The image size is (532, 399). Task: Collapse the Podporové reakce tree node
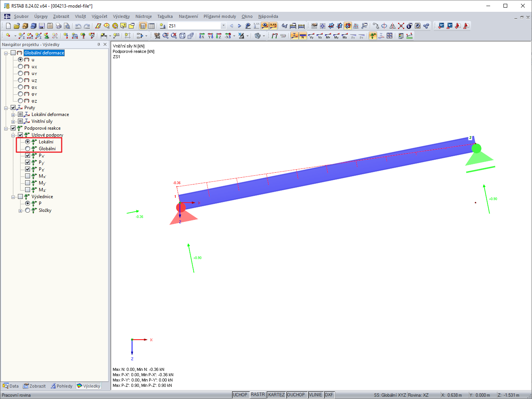pyautogui.click(x=6, y=128)
